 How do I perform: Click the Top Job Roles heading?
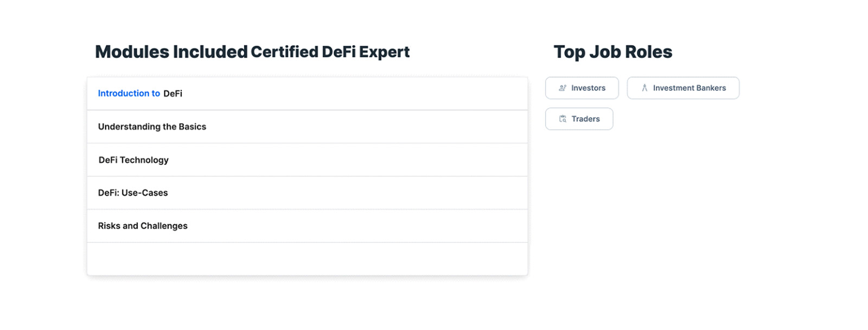tap(612, 52)
